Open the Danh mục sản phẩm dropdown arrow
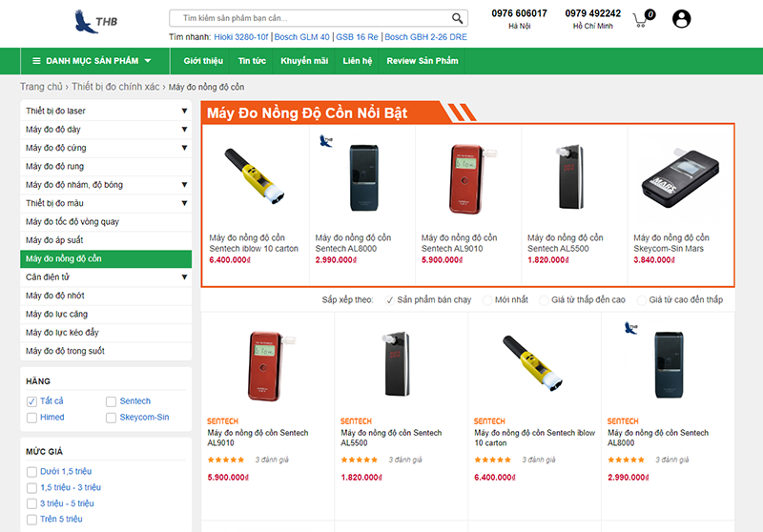 tap(148, 61)
